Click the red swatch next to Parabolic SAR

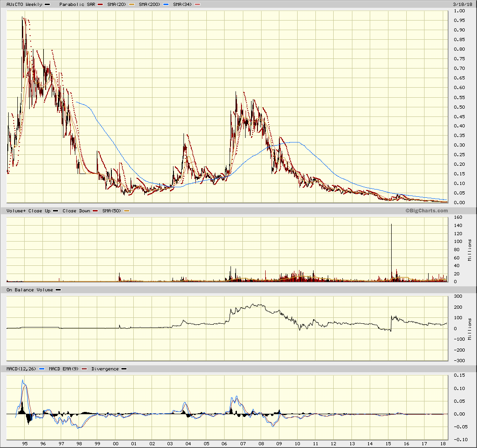pyautogui.click(x=100, y=5)
